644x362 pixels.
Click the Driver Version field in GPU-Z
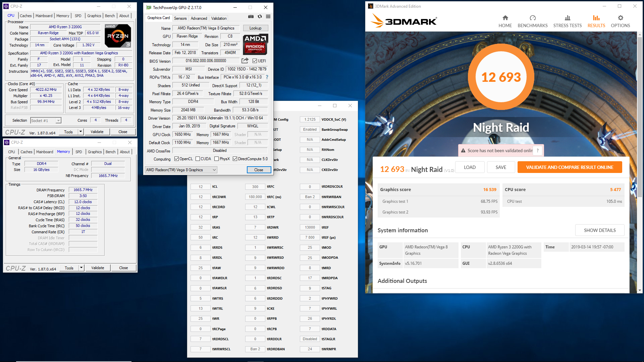pos(220,118)
